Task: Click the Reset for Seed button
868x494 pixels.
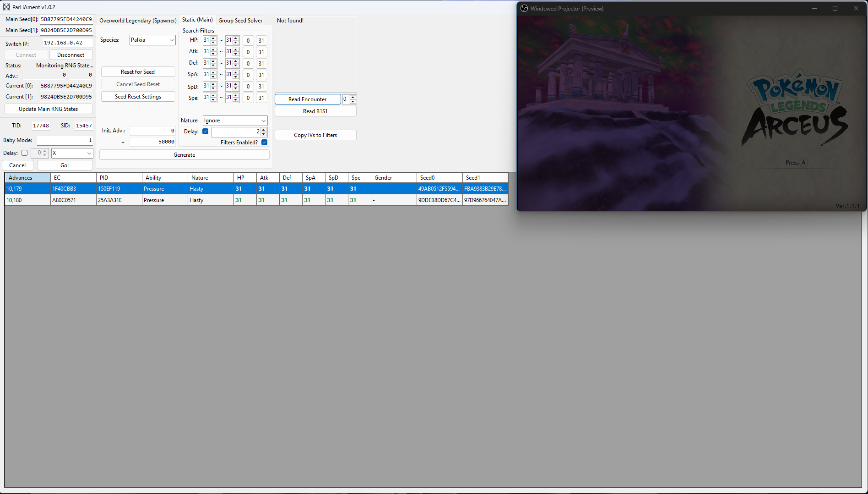Action: 138,72
